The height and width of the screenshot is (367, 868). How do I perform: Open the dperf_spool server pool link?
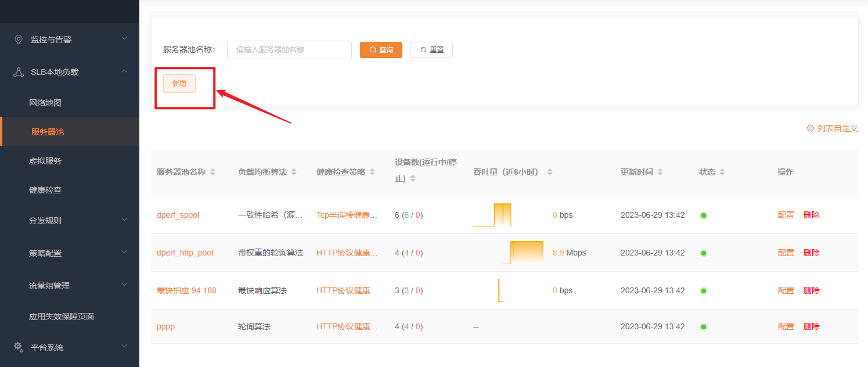coord(178,215)
